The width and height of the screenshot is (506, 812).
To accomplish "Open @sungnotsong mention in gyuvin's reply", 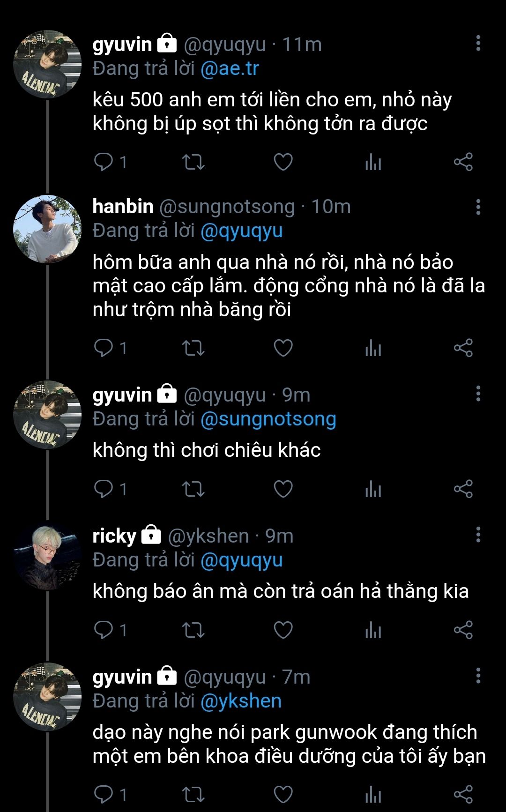I will pyautogui.click(x=268, y=419).
